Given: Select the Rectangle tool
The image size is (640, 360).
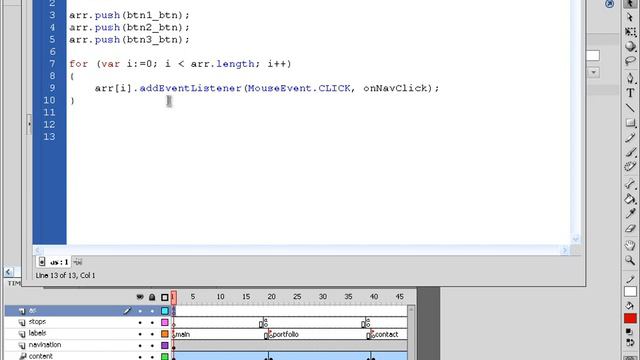Looking at the screenshot, I should 630,122.
